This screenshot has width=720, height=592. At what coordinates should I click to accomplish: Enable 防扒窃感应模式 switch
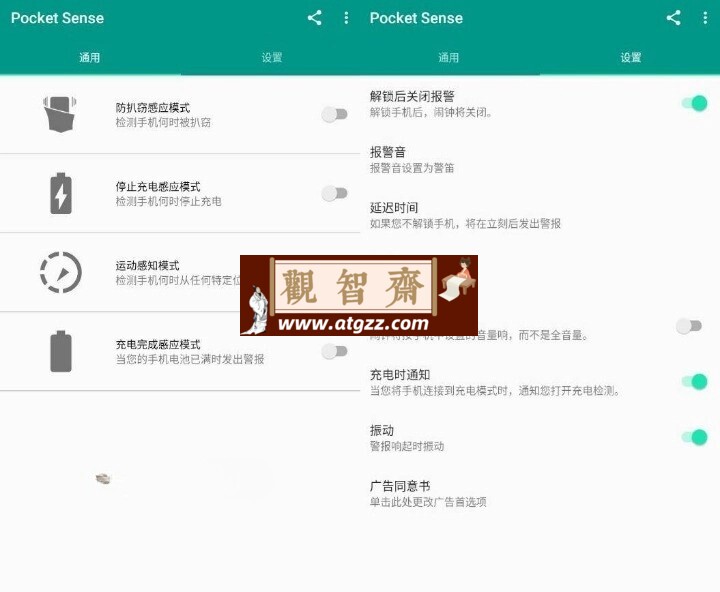[x=334, y=114]
